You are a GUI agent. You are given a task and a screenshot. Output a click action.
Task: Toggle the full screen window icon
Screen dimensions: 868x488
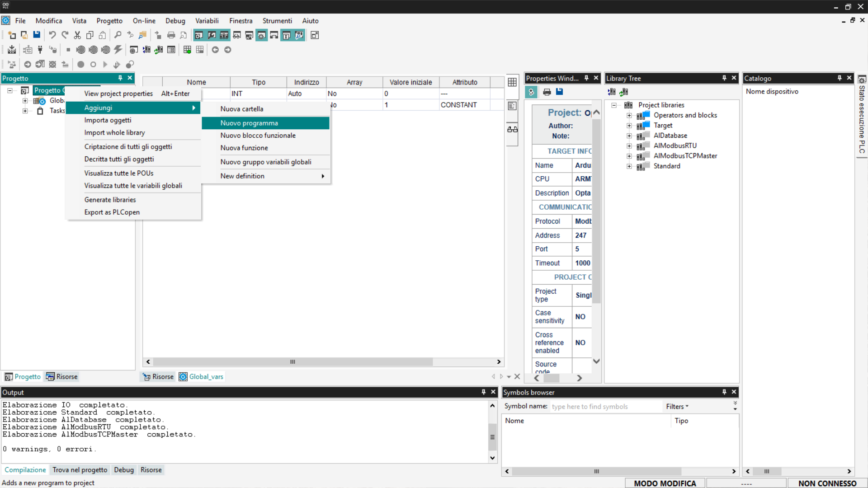[315, 35]
